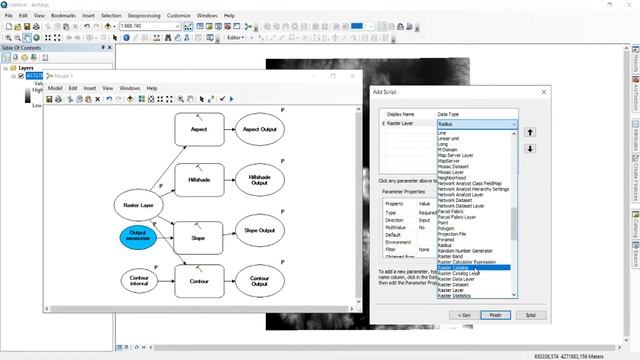
Task: Undo in the ModelBuilder toolbar
Action: click(109, 99)
